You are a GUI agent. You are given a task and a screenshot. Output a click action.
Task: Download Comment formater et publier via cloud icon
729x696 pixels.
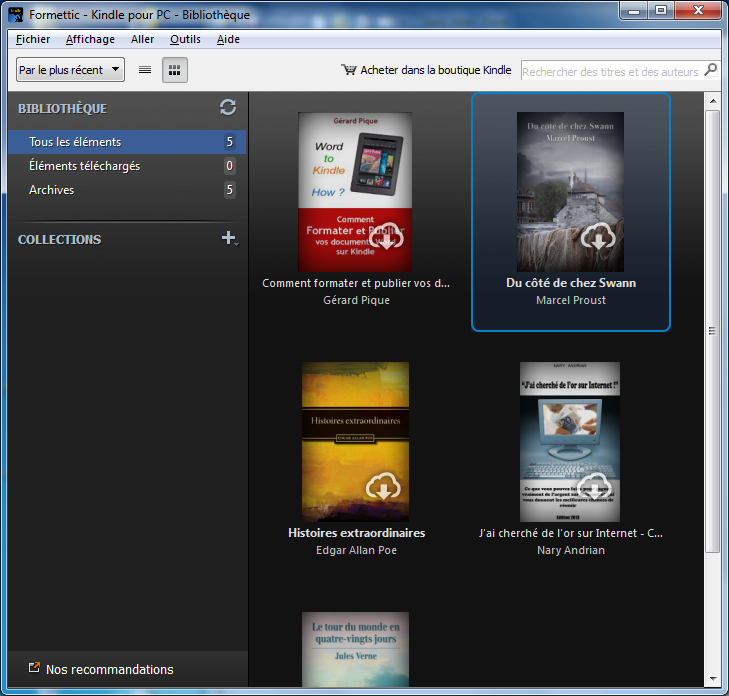coord(386,236)
